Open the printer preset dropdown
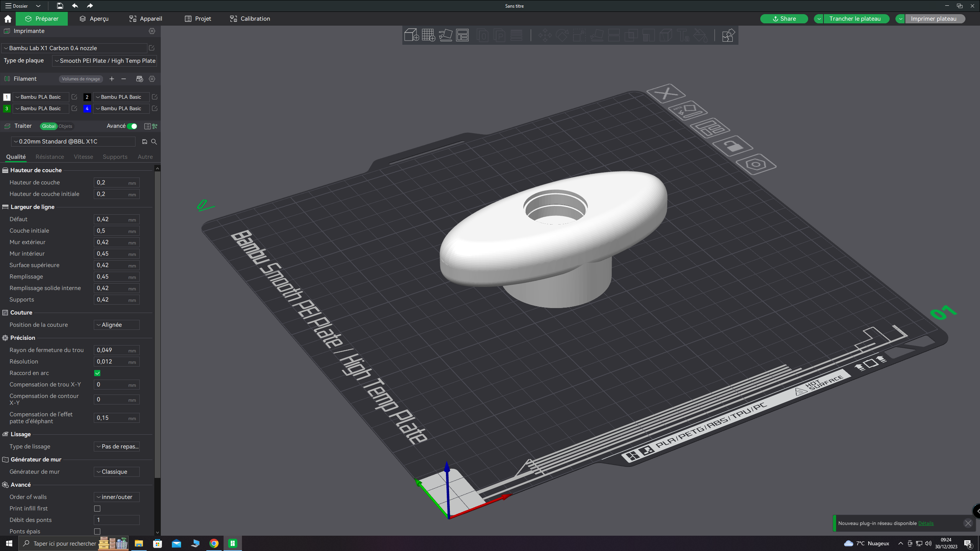The width and height of the screenshot is (980, 551). 75,48
